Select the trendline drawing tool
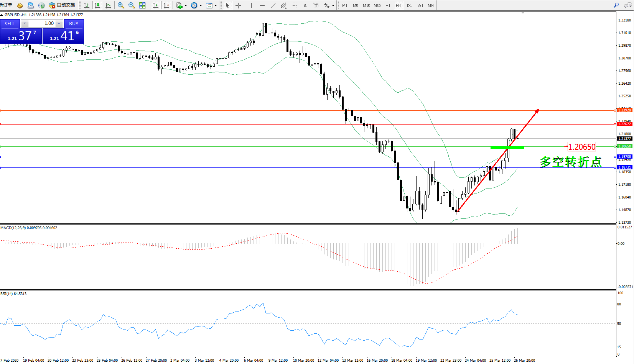This screenshot has width=634, height=364. (x=273, y=5)
